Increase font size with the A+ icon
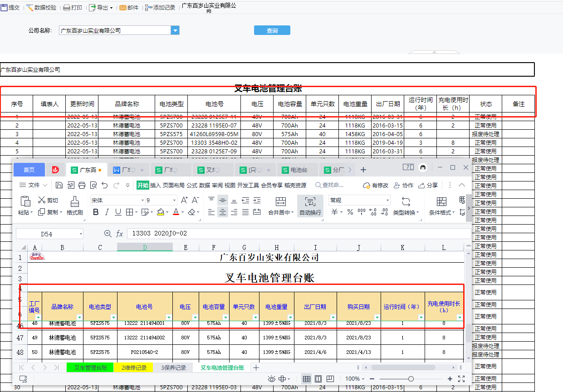The image size is (563, 392). (184, 200)
